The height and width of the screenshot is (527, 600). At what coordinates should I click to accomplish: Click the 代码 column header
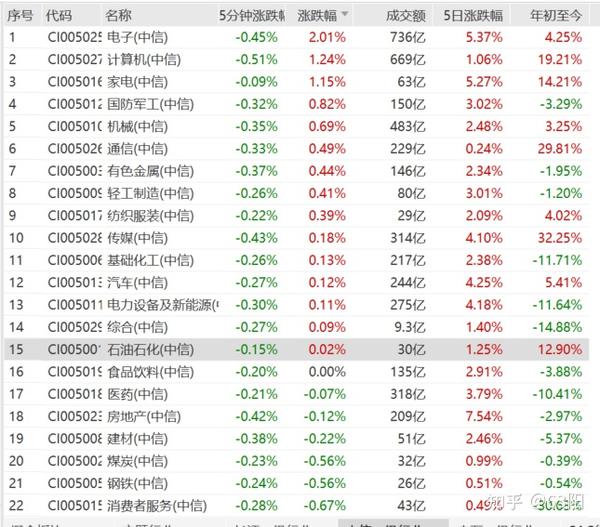pyautogui.click(x=59, y=16)
